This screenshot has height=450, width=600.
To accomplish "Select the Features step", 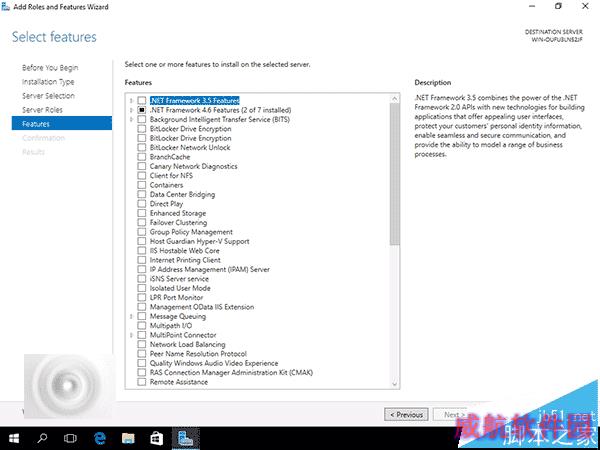I will [62, 124].
